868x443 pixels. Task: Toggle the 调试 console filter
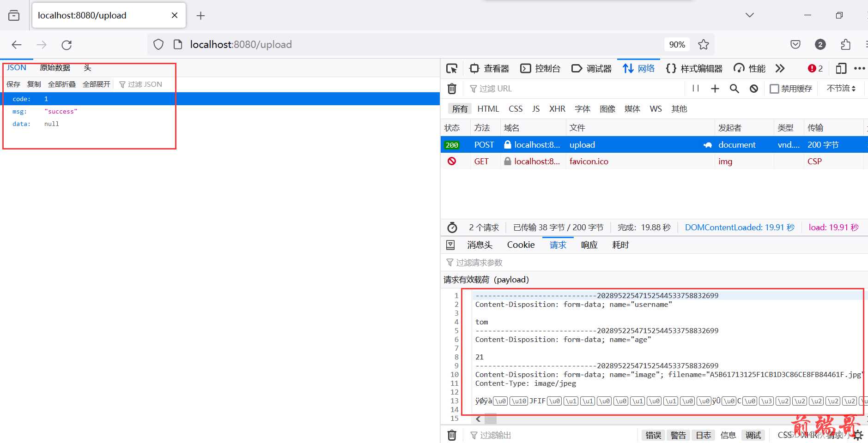pos(753,435)
